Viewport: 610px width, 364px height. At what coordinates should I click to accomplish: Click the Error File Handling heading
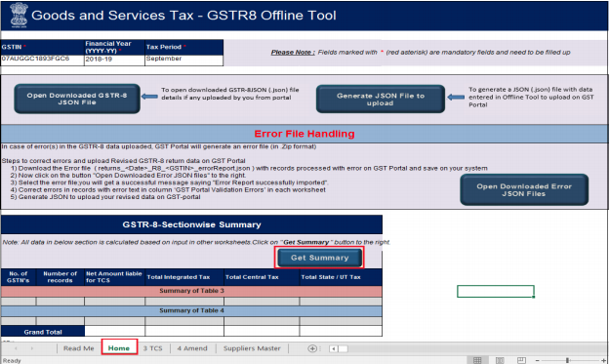pos(305,134)
